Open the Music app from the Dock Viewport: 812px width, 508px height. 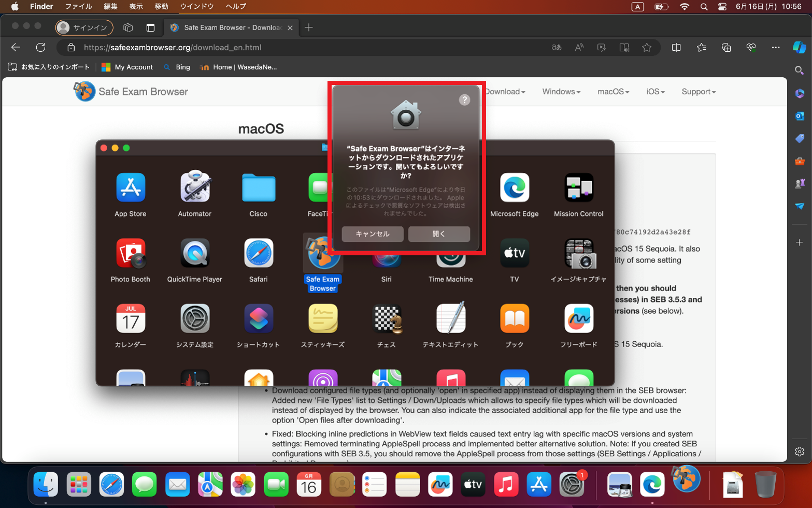coord(506,484)
